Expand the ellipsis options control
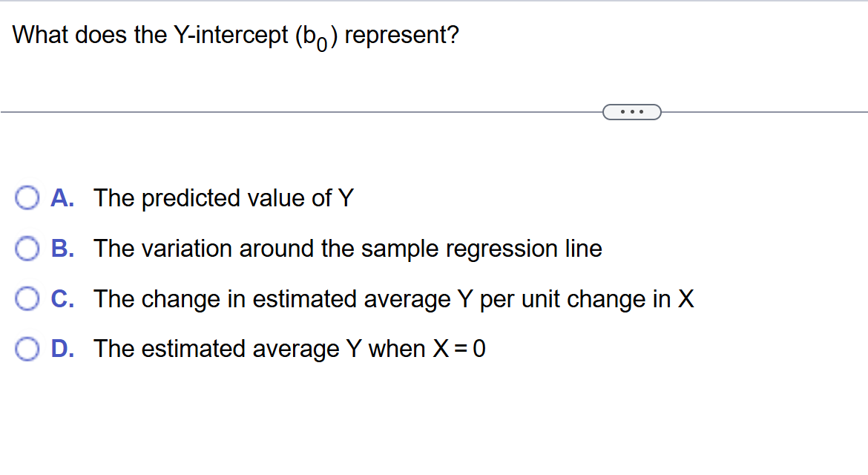The height and width of the screenshot is (475, 868). pos(631,111)
